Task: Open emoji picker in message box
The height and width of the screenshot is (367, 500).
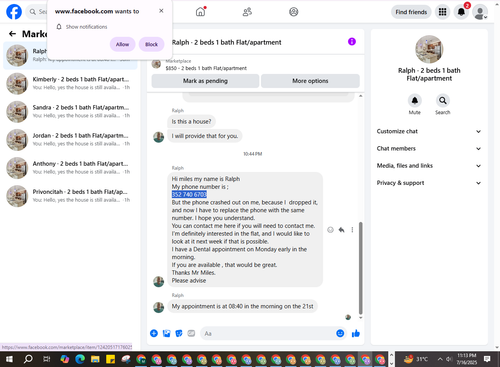Action: [340, 333]
